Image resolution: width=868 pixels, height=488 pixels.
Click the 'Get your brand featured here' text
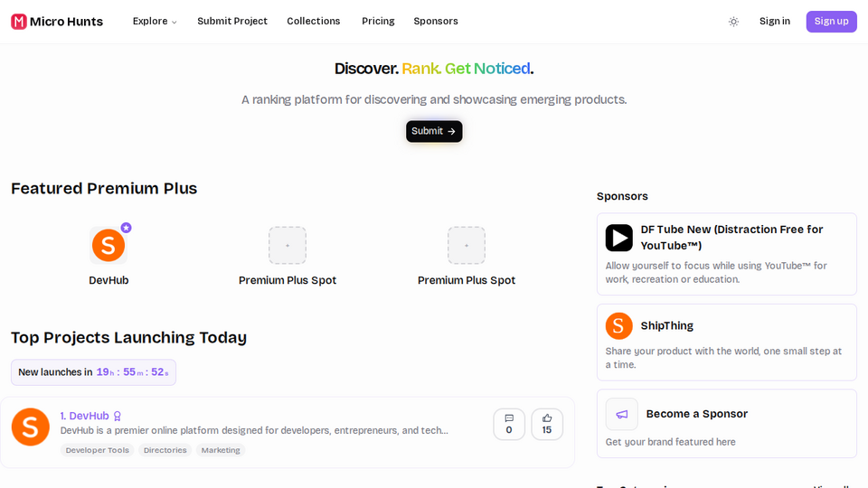[x=670, y=442]
